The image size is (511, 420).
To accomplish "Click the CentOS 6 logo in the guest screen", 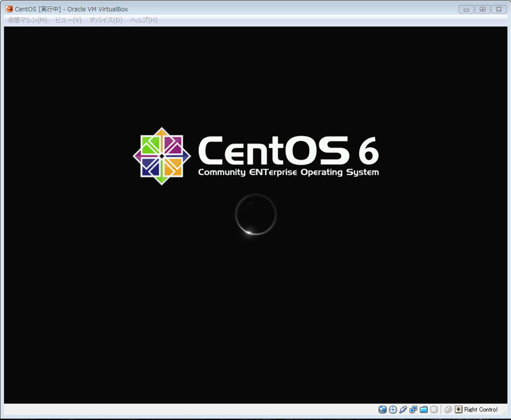I will click(256, 156).
